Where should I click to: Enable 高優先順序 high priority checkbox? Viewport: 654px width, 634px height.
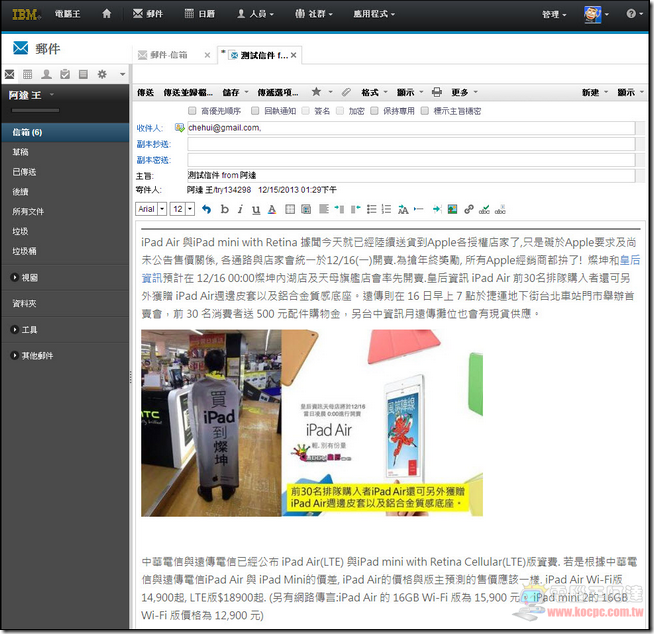[192, 111]
